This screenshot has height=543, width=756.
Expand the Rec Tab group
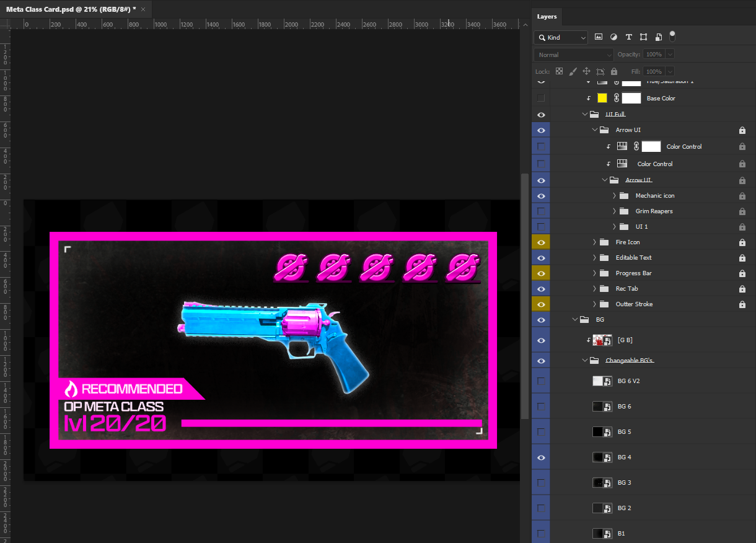[594, 289]
